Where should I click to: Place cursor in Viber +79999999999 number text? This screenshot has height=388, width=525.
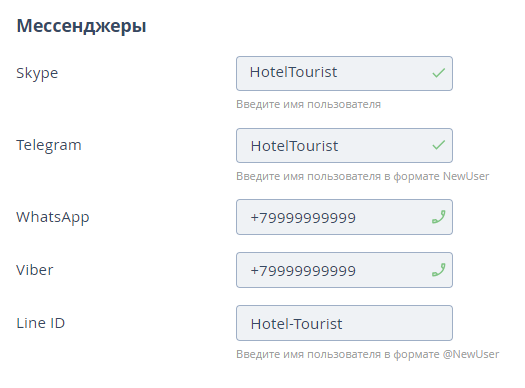303,270
